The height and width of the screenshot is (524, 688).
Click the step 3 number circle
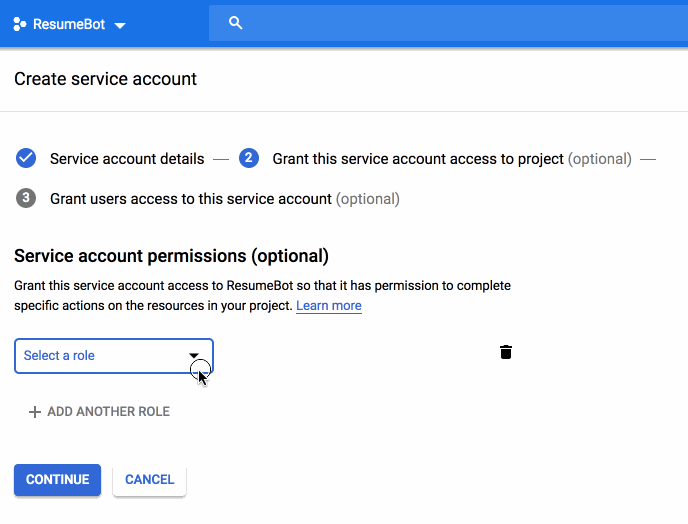pos(26,198)
